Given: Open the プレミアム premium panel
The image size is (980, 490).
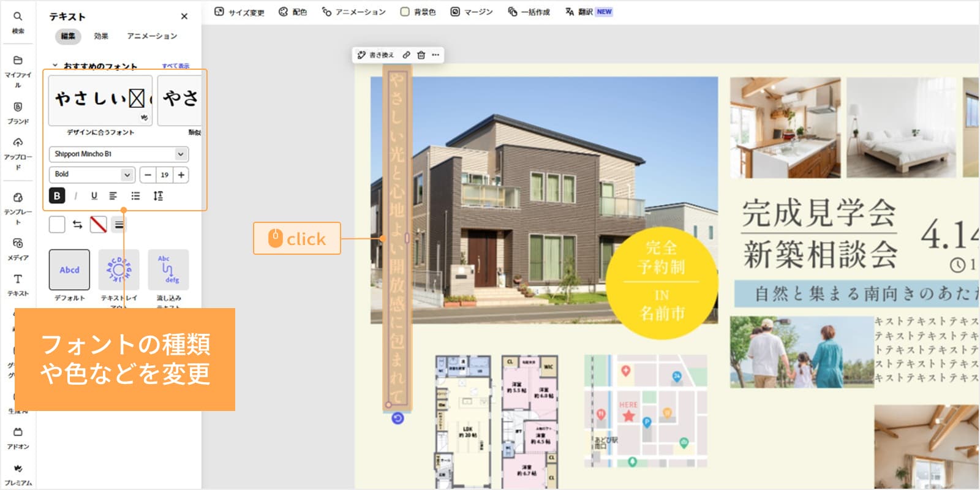Looking at the screenshot, I should point(18,475).
